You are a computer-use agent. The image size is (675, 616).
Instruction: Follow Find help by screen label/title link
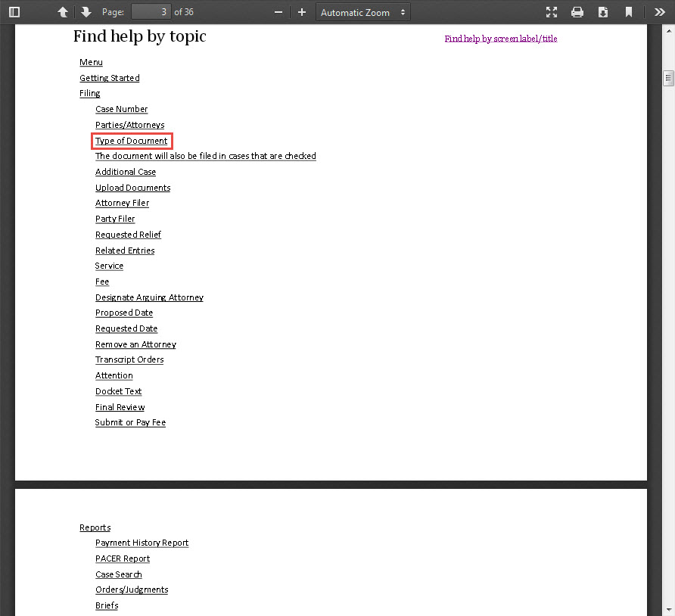coord(500,39)
